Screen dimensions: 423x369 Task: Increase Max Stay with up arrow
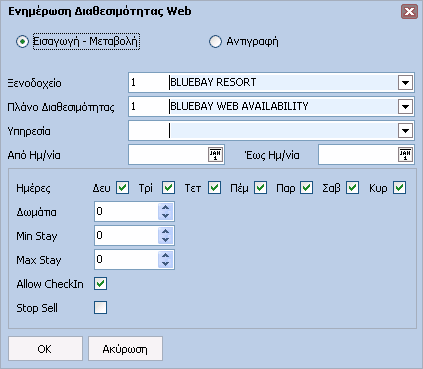click(165, 255)
